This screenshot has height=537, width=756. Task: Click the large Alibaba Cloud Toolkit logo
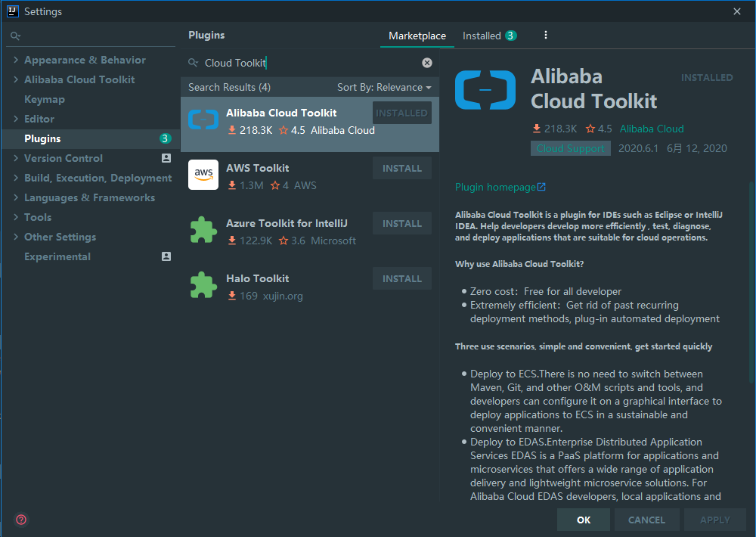pos(485,90)
